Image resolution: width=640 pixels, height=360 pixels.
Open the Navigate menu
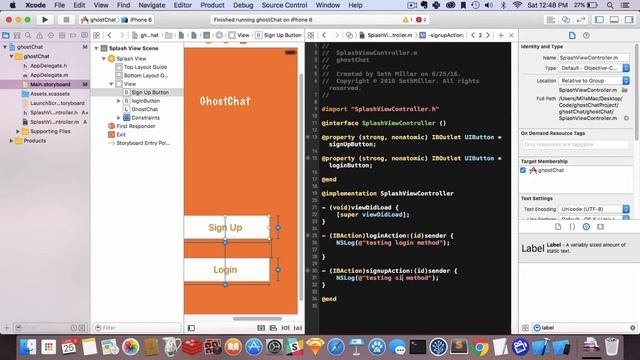[x=152, y=5]
